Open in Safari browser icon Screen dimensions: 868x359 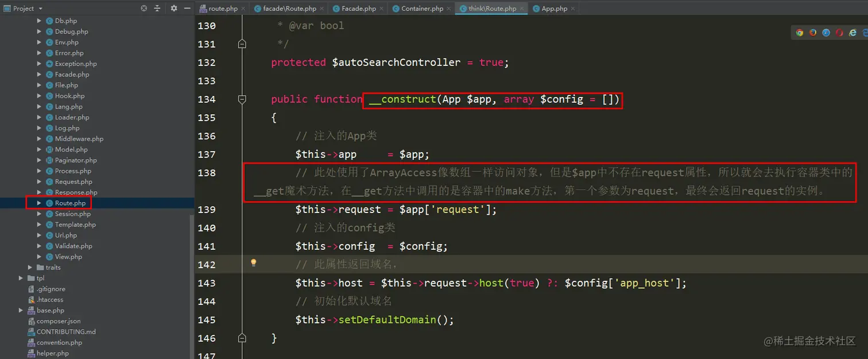826,33
